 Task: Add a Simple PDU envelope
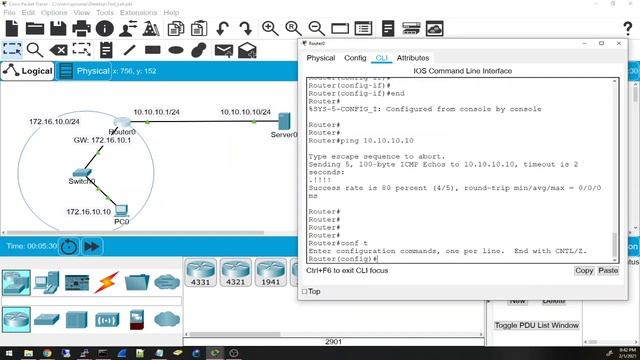pyautogui.click(x=224, y=50)
